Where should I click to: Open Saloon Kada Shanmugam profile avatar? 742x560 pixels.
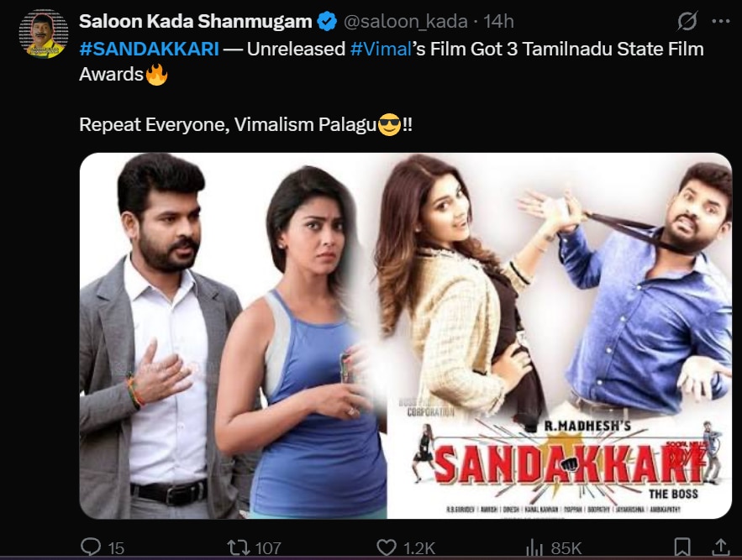pos(43,34)
